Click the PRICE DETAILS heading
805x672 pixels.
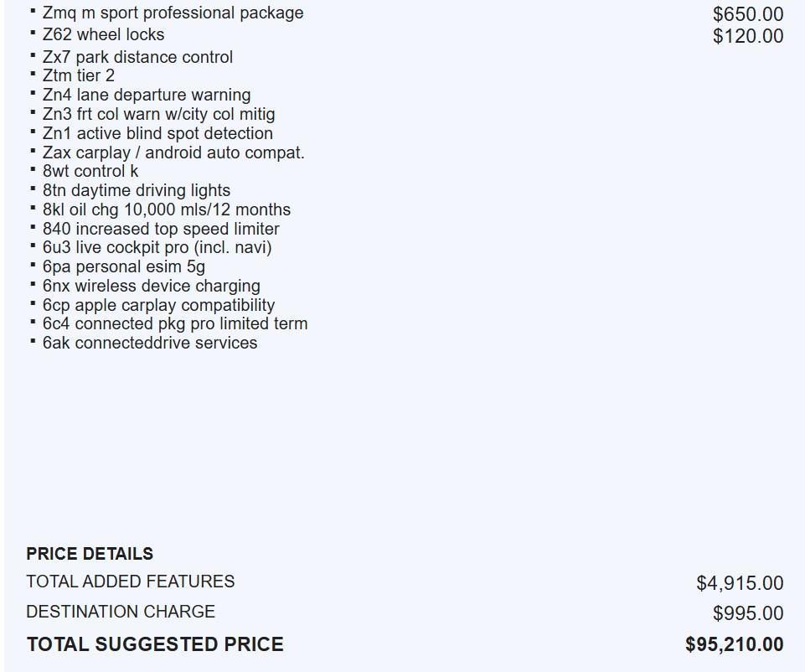[90, 554]
